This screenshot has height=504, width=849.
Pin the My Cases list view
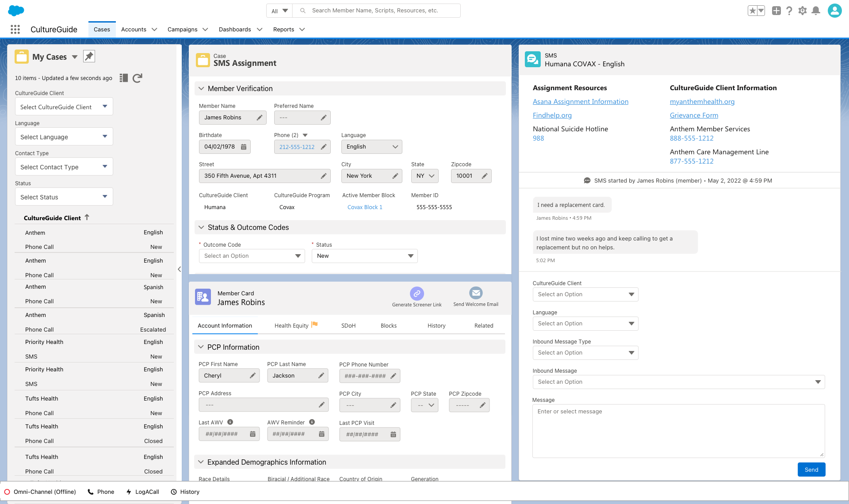tap(89, 56)
